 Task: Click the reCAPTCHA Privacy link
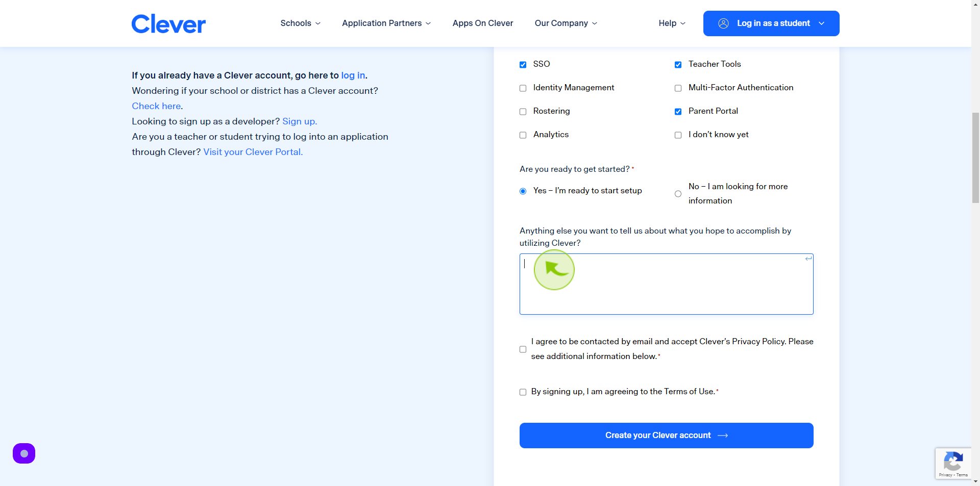coord(945,475)
